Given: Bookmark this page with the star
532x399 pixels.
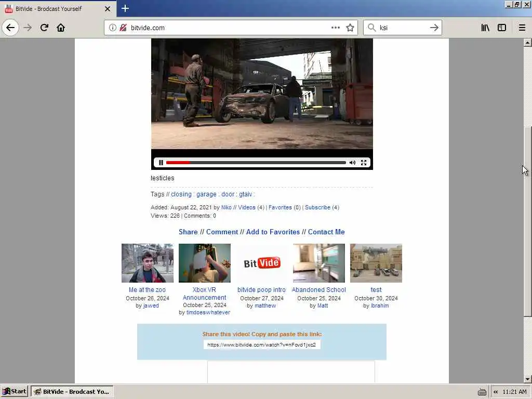Looking at the screenshot, I should pyautogui.click(x=350, y=28).
